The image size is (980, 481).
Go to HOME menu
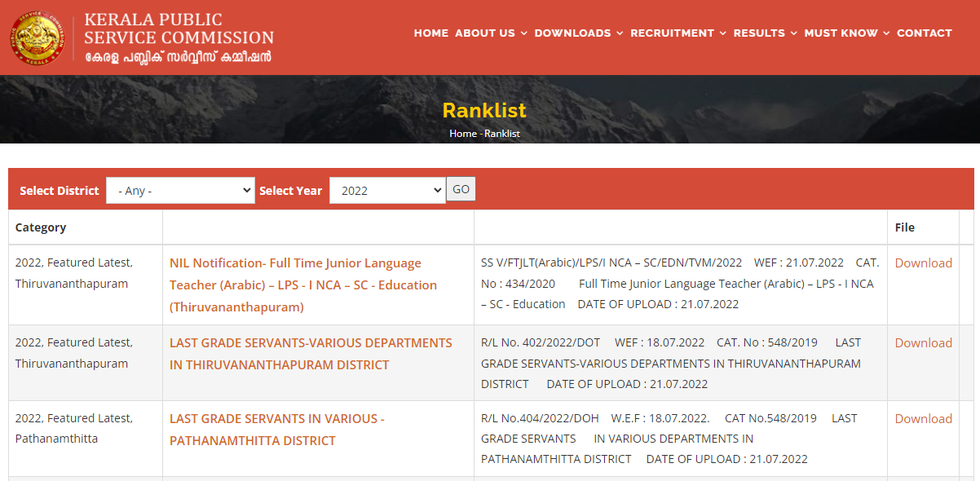point(431,33)
